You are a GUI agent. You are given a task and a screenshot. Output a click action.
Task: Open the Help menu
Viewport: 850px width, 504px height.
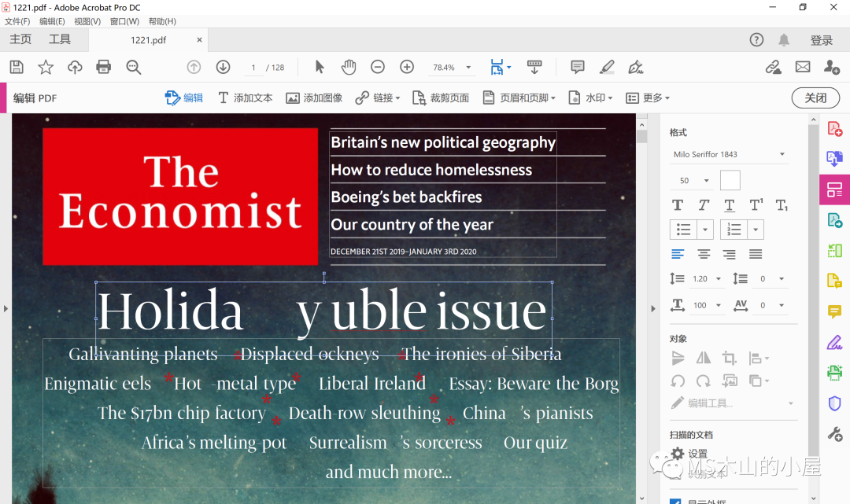point(162,22)
